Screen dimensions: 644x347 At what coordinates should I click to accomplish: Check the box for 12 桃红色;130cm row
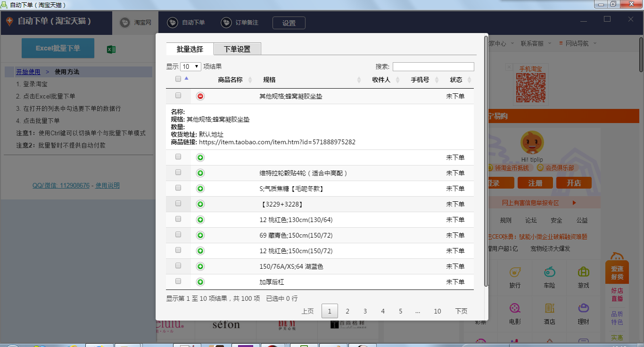[178, 219]
